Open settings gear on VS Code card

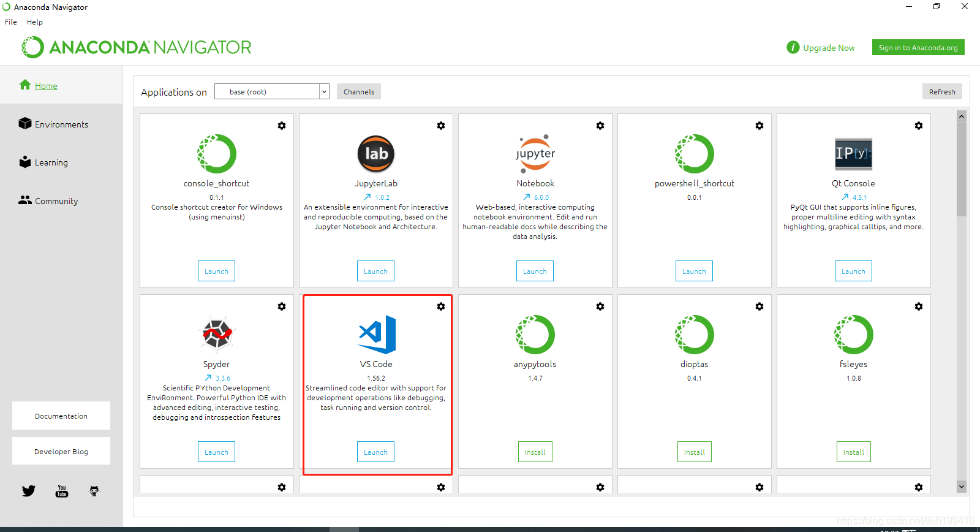[x=441, y=306]
